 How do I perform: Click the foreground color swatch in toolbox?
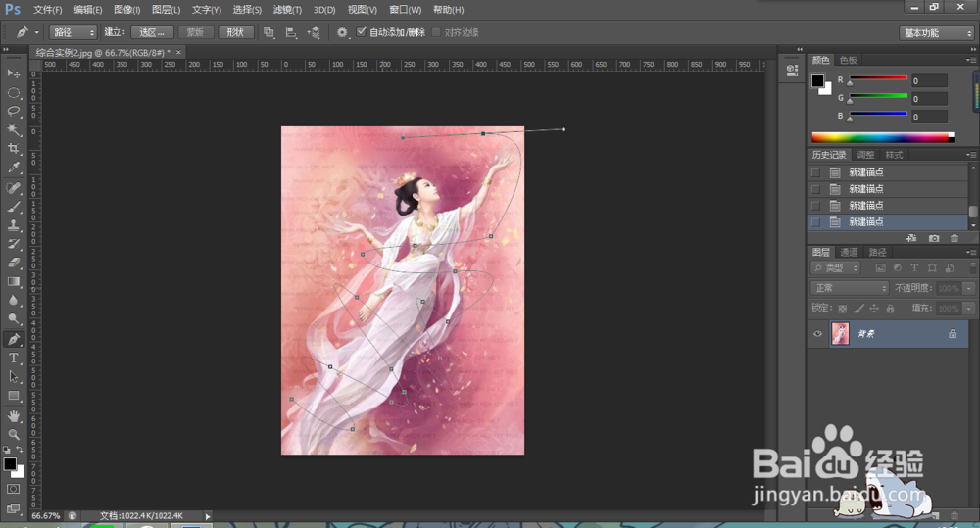tap(10, 463)
